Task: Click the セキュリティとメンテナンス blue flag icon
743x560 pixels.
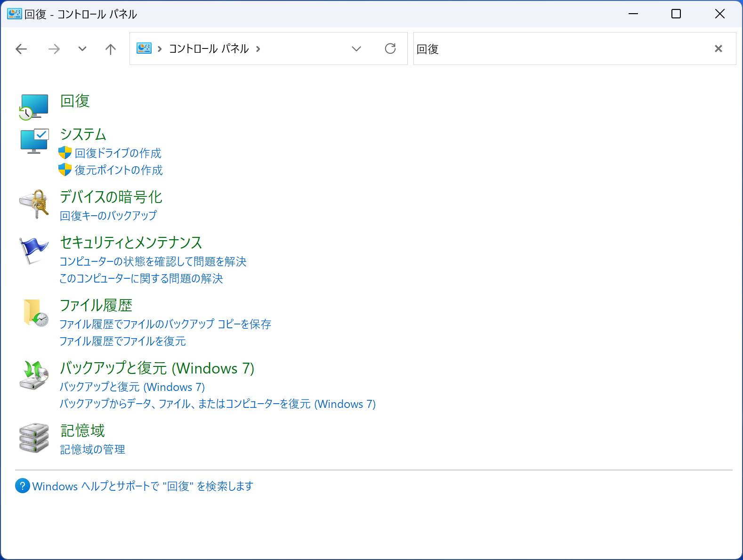Action: click(x=33, y=250)
